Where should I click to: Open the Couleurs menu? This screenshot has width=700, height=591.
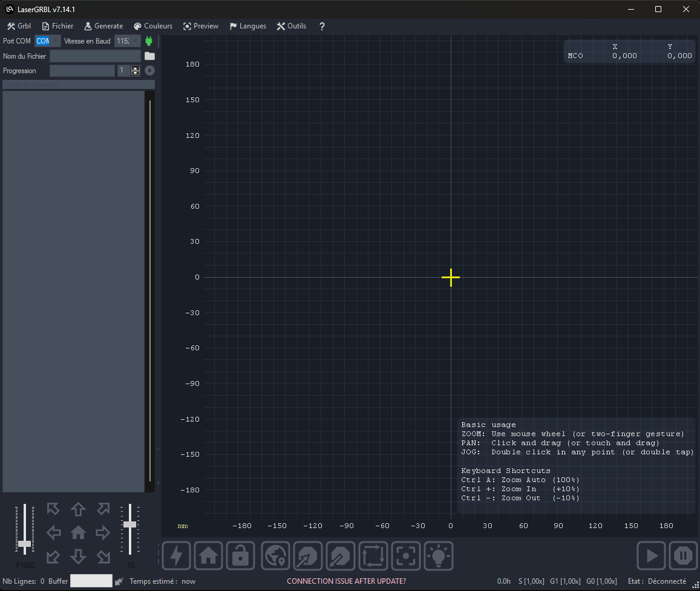[x=153, y=26]
